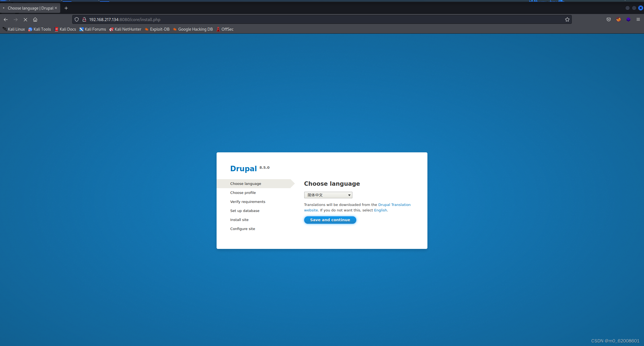Stop page loading with the X button
Image resolution: width=644 pixels, height=346 pixels.
tap(25, 19)
